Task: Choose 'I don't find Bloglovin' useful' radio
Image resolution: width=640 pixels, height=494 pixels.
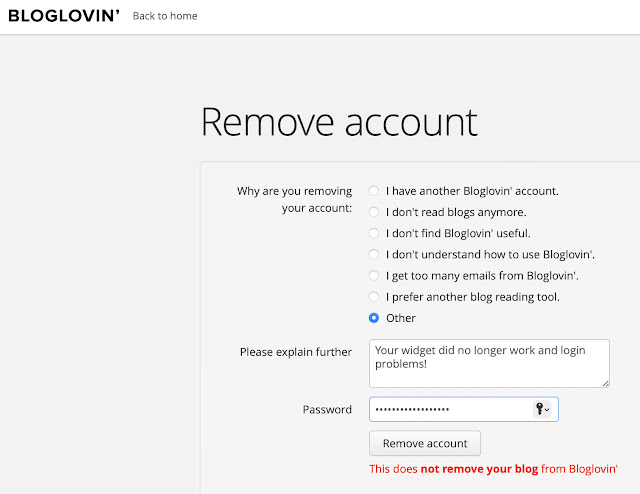Action: (x=373, y=233)
